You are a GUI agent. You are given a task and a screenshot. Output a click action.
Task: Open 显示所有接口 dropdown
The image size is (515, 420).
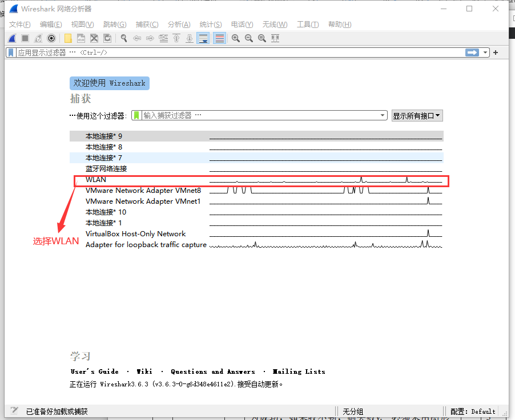click(417, 116)
